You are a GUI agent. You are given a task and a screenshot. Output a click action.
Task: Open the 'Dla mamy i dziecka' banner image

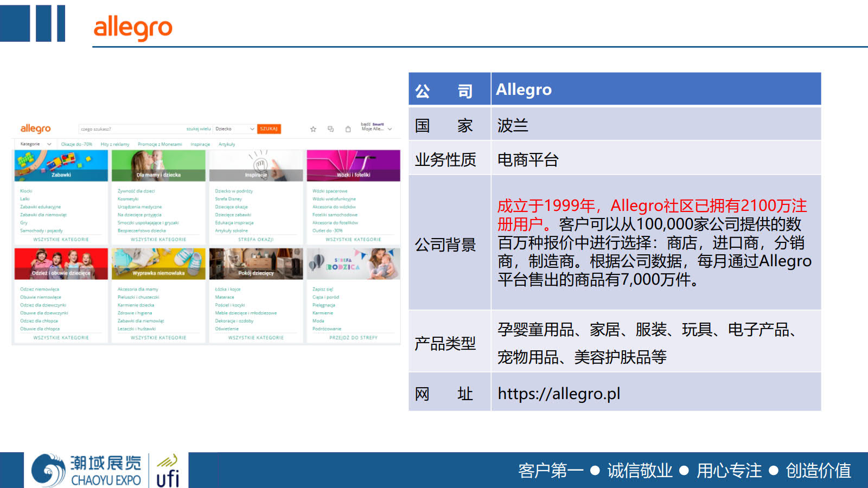158,165
